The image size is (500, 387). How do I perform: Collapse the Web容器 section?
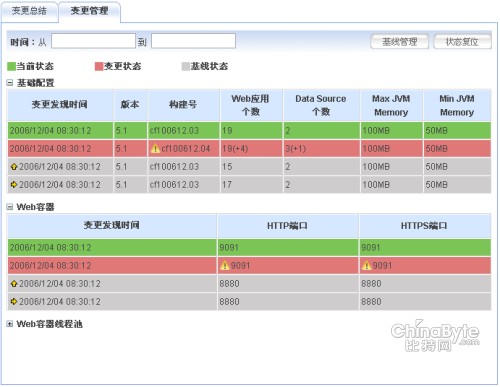[x=10, y=207]
